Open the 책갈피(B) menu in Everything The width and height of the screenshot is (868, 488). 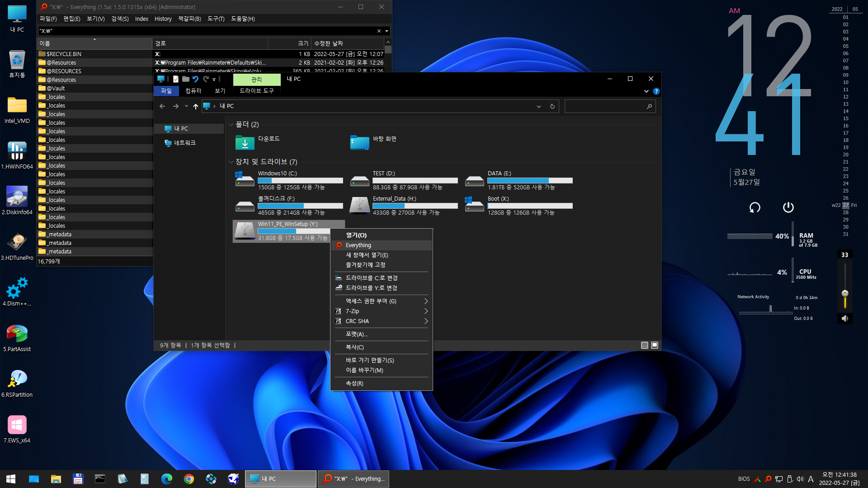[189, 19]
